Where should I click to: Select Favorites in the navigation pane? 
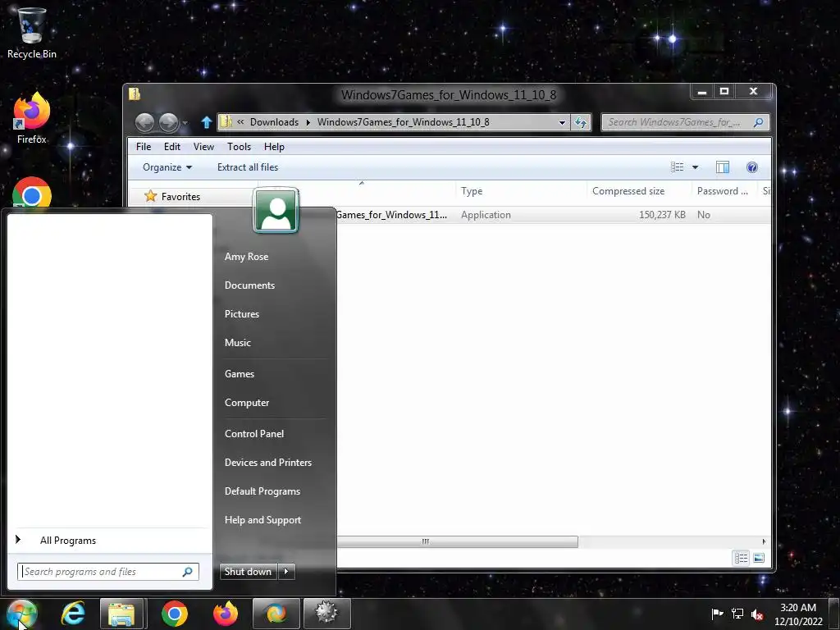pyautogui.click(x=180, y=197)
